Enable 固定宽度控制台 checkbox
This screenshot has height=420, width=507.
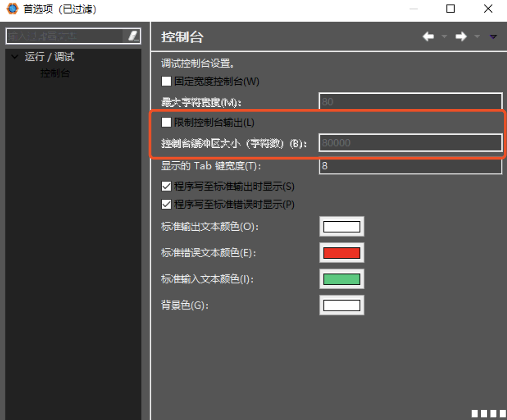(166, 81)
